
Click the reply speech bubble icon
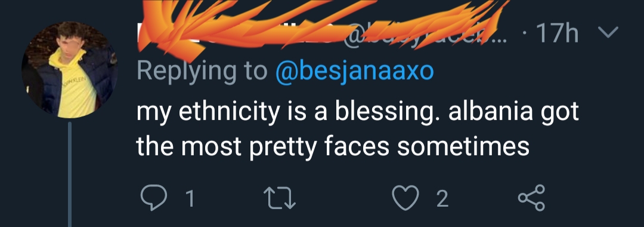(154, 198)
